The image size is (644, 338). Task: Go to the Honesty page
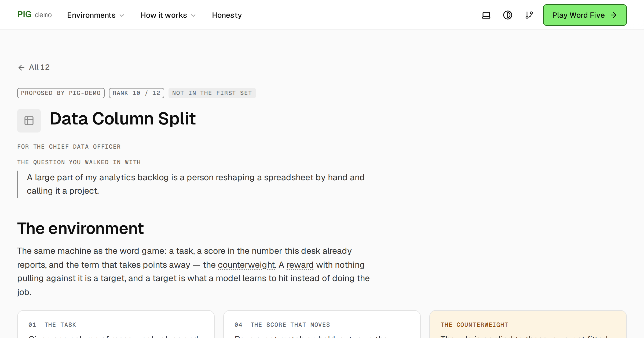227,15
